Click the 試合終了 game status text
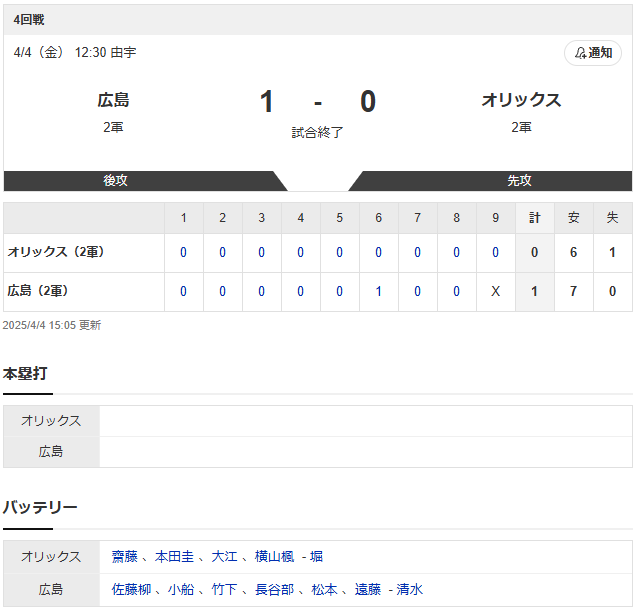The height and width of the screenshot is (608, 634). click(x=317, y=132)
